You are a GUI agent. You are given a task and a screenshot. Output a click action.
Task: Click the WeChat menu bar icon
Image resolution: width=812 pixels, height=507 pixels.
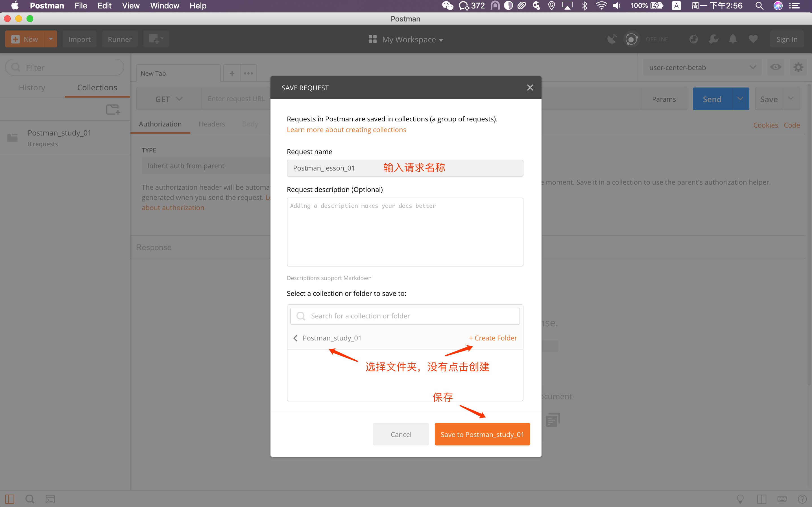click(447, 6)
